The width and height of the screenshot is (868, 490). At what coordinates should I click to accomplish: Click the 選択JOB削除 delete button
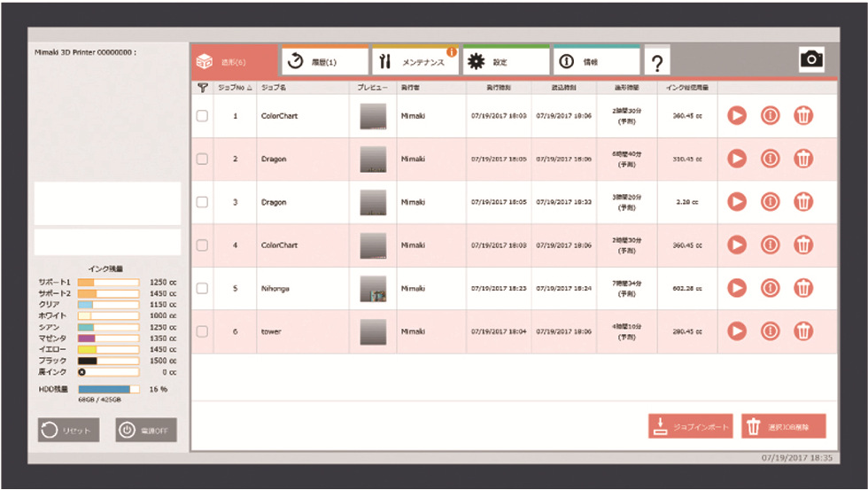783,426
